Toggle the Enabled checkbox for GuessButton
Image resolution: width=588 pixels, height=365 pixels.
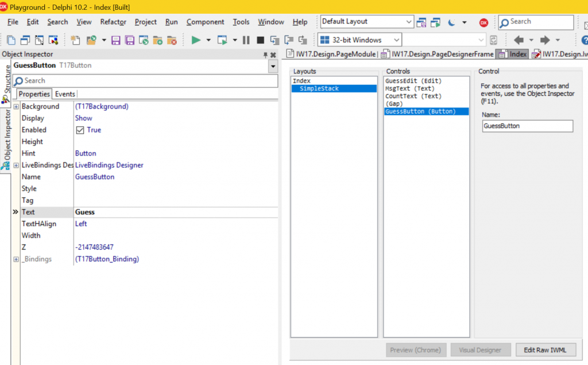(81, 130)
